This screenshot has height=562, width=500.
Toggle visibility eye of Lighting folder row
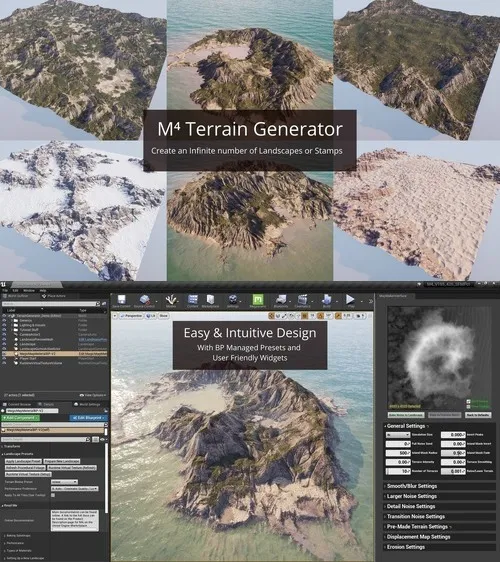coord(5,325)
